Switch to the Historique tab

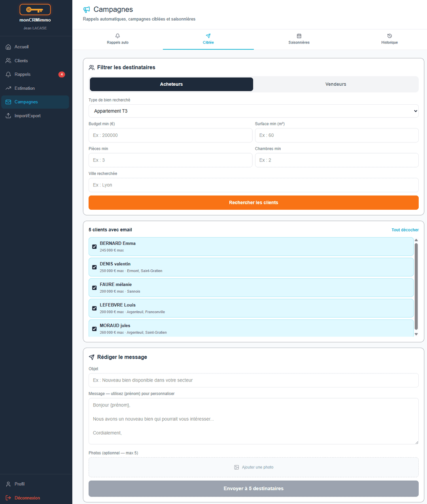(389, 39)
